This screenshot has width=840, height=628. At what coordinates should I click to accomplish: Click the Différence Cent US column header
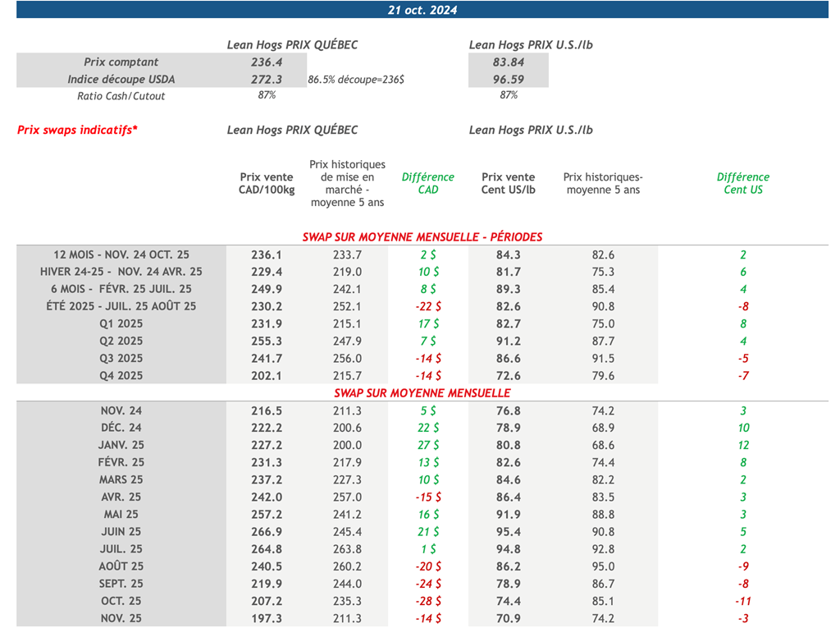click(742, 183)
